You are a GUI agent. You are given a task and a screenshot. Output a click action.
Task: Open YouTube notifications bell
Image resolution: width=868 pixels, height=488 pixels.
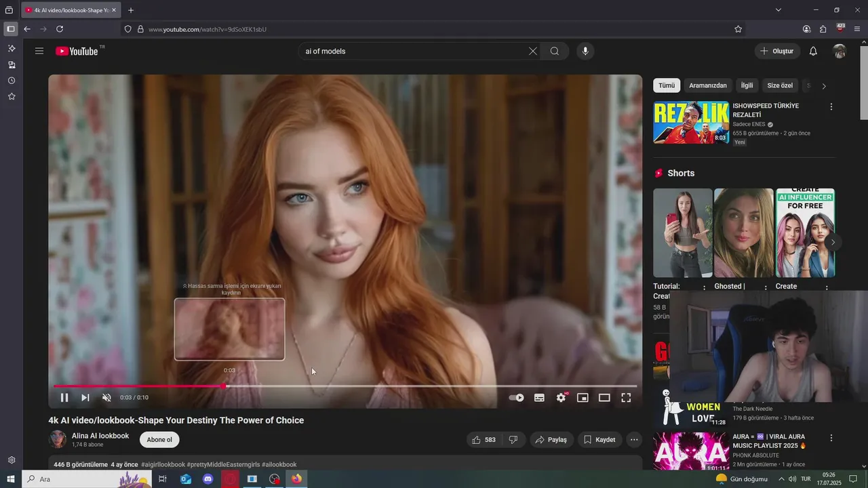coord(813,51)
